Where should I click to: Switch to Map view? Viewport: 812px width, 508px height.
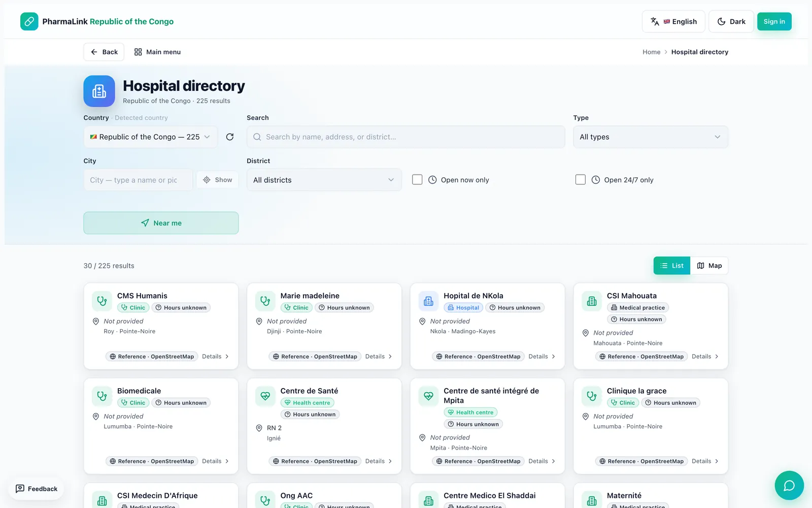(709, 266)
